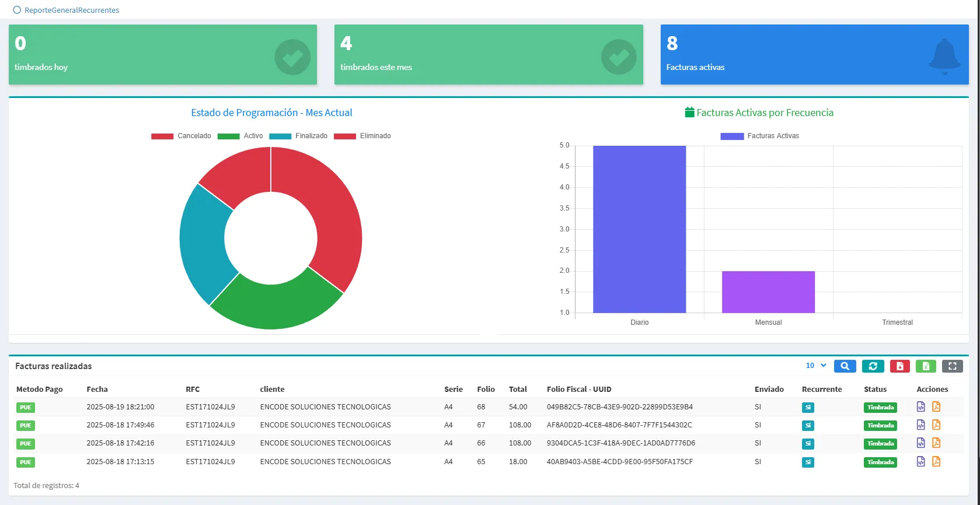Click the Timbrada status for folio 68

coord(880,407)
